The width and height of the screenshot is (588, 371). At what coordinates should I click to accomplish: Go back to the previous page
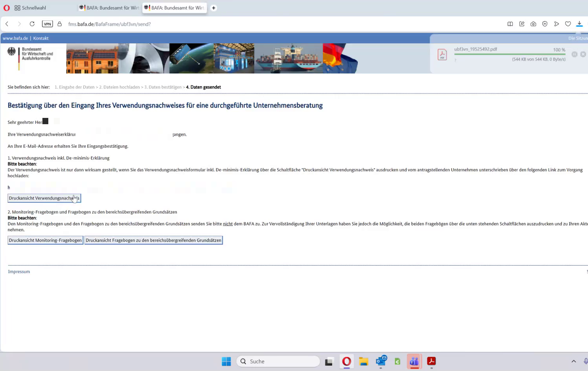[7, 24]
